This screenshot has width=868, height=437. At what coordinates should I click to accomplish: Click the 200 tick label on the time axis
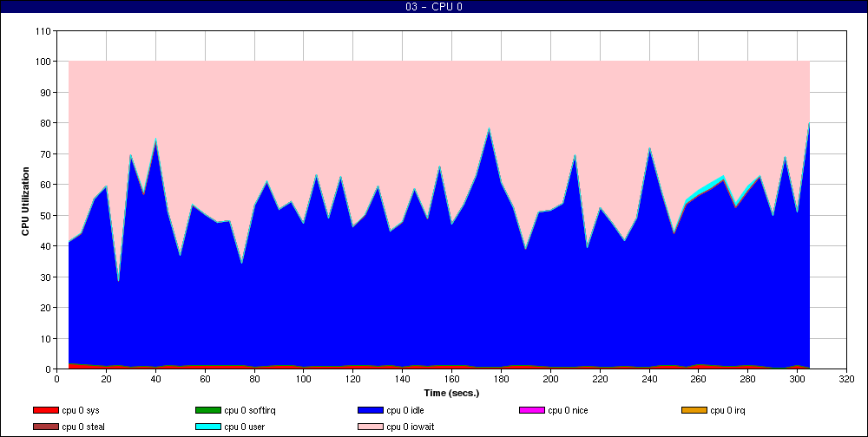click(x=550, y=379)
